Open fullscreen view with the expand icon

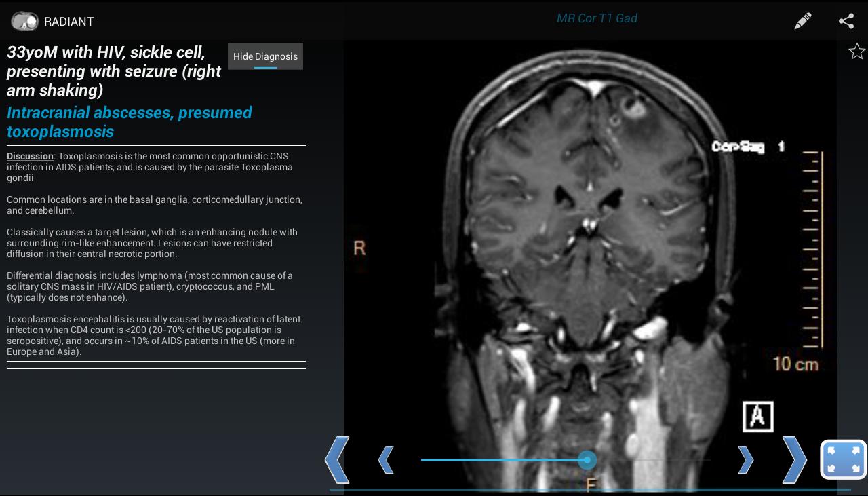tap(844, 459)
